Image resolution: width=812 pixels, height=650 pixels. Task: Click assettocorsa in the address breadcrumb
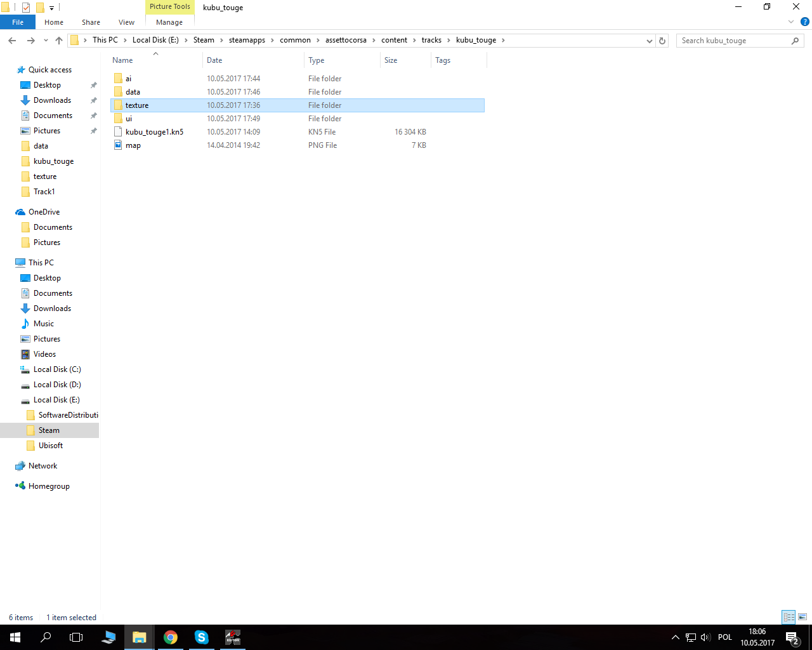[346, 40]
